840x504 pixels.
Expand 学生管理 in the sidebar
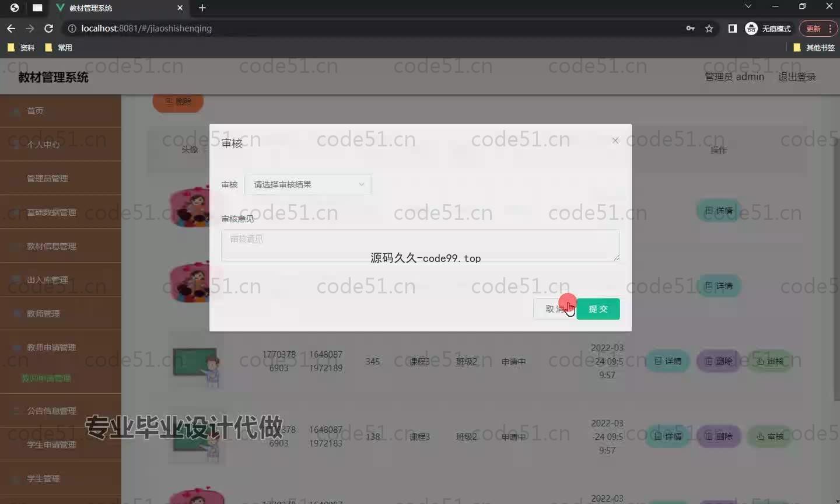(x=61, y=478)
